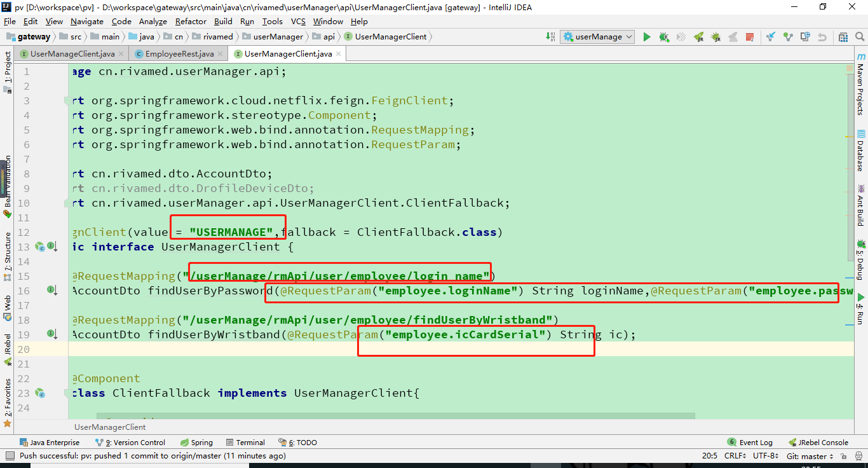Click the revert undo arrow icon
This screenshot has height=468, width=868.
(x=822, y=37)
